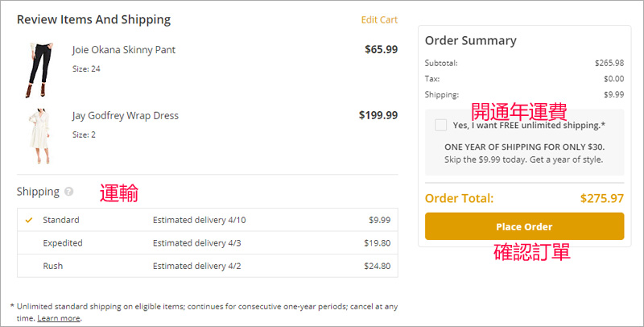The height and width of the screenshot is (327, 644).
Task: Click the Shipping help question mark icon
Action: point(69,192)
